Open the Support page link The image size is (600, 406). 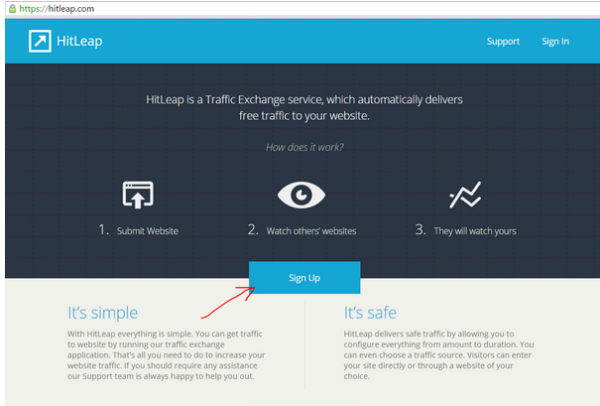503,41
